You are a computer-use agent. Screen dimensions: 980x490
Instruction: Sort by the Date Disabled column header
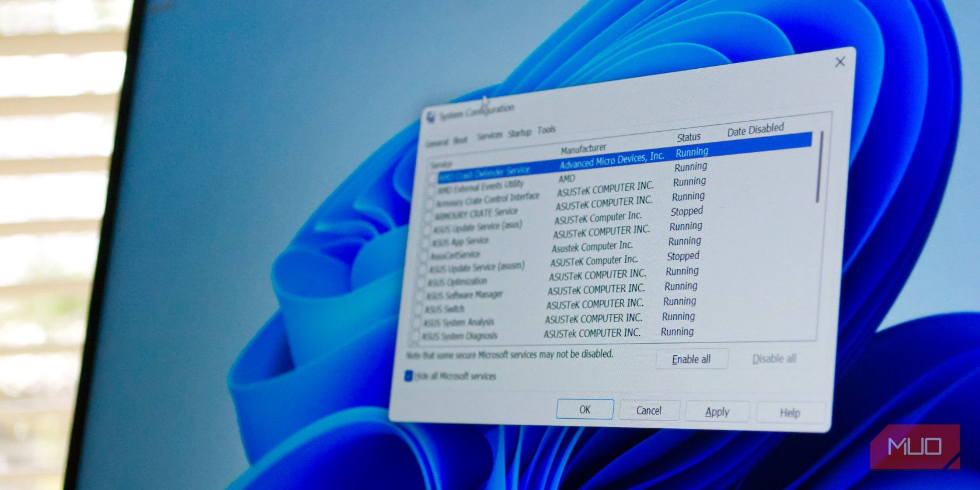tap(755, 130)
